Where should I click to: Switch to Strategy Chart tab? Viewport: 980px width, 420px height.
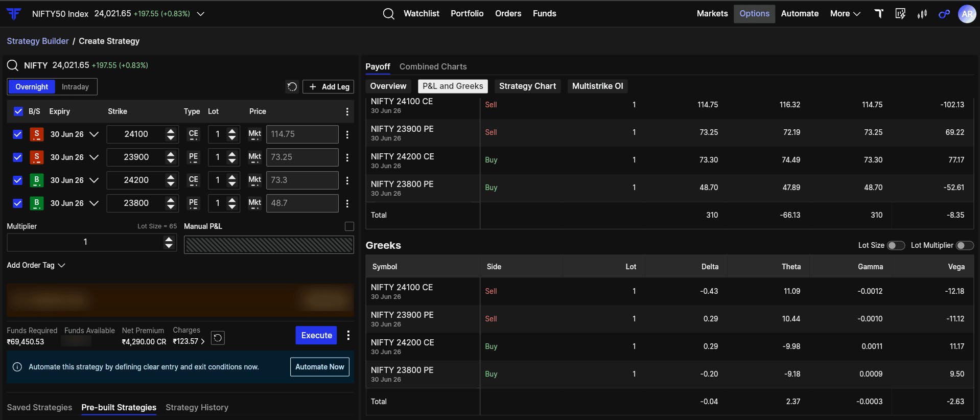tap(527, 86)
